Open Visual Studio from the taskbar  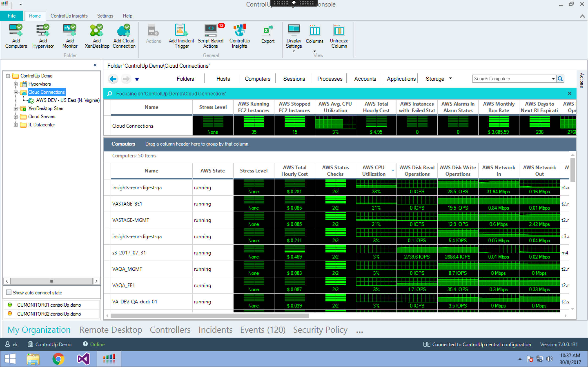83,359
